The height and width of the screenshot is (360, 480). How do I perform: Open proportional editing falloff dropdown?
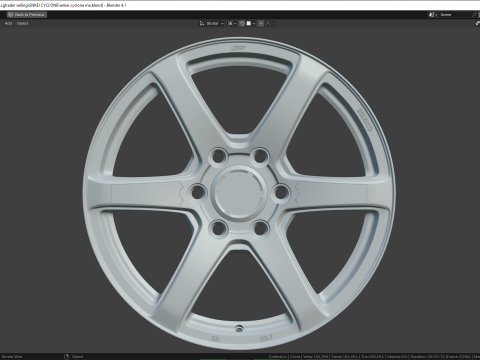point(269,23)
